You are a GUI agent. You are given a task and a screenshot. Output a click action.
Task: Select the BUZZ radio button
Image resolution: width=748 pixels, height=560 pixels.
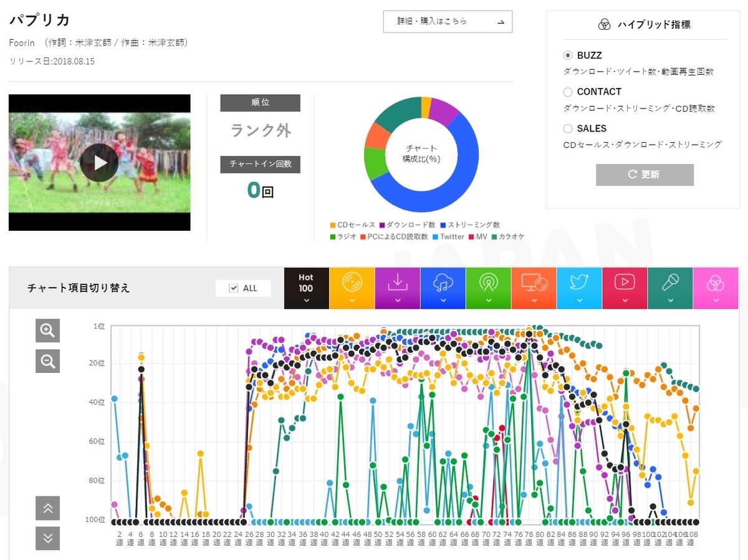pyautogui.click(x=568, y=56)
